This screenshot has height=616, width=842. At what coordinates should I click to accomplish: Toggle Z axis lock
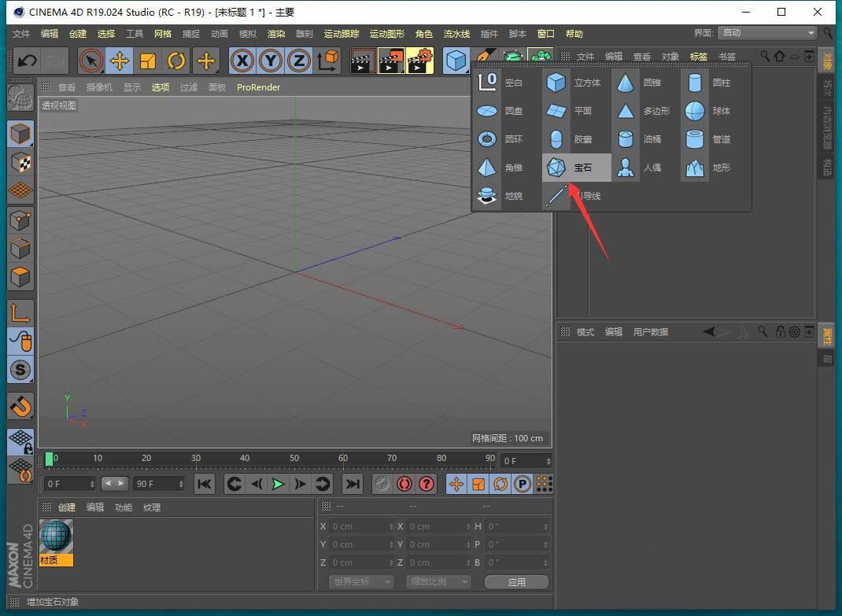pos(299,61)
